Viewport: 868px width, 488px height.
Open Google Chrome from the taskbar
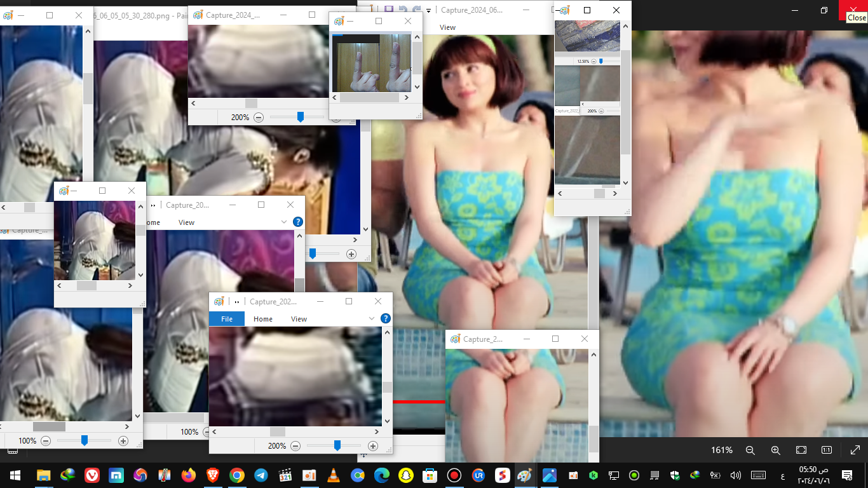point(236,475)
